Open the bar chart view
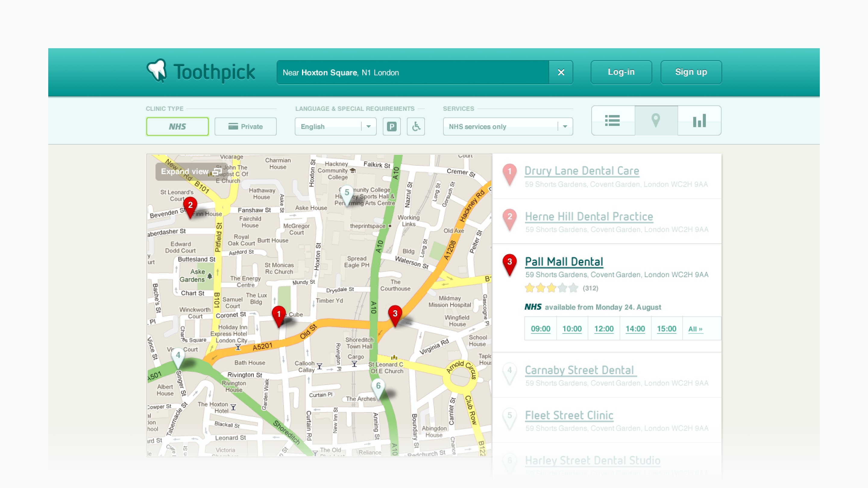The width and height of the screenshot is (868, 488). [x=699, y=120]
